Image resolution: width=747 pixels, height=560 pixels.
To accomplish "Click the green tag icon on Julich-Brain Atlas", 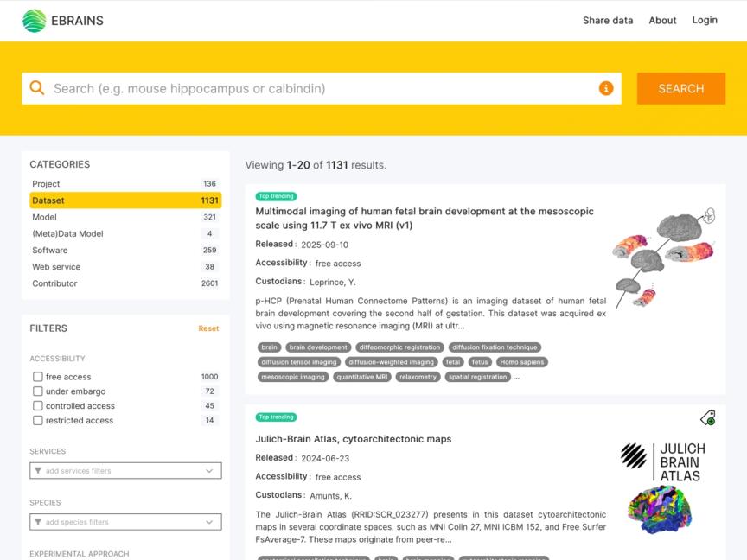I will [x=707, y=417].
